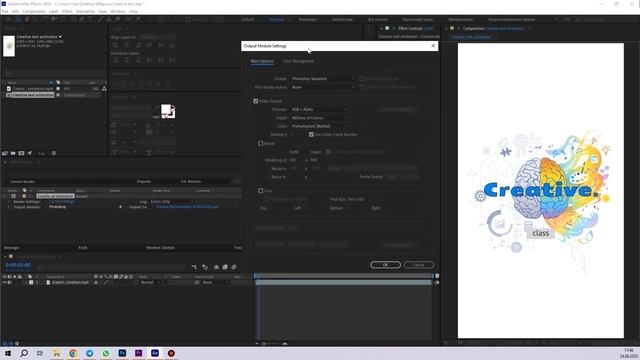Viewport: 640px width, 360px height.
Task: Open the Log dropdown showing Errors Only
Action: [171, 202]
